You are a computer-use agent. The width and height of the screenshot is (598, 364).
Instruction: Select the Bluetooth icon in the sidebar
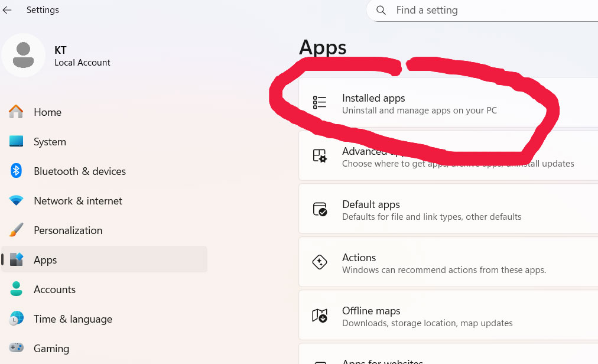pyautogui.click(x=16, y=171)
